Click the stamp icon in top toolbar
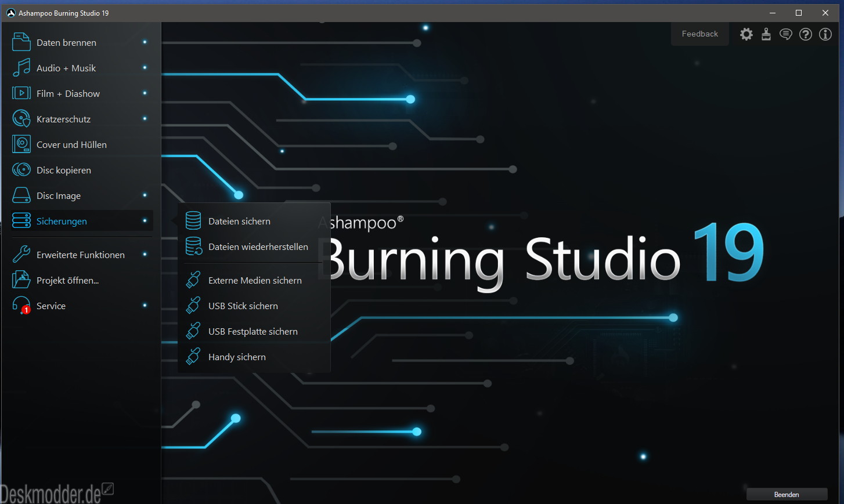 766,34
